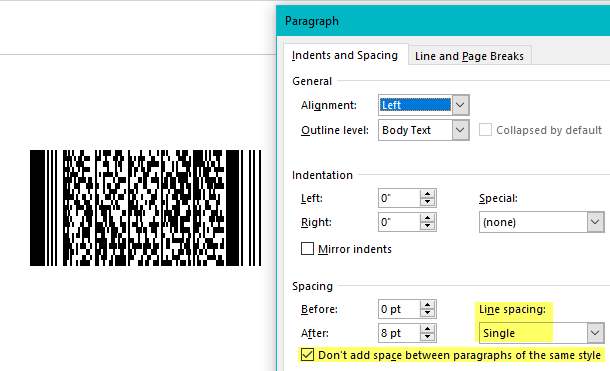Decrease Before spacing with down arrow
Screen dimensions: 610x371
[x=428, y=313]
